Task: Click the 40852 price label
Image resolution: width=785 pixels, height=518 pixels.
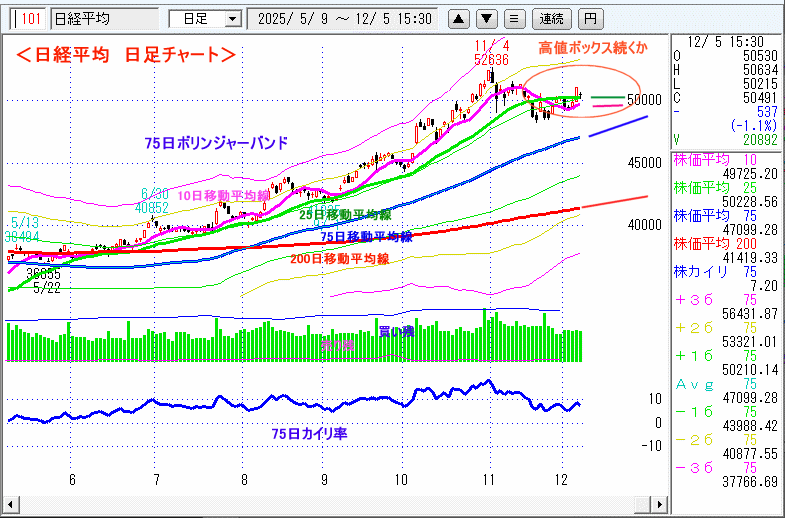Action: [x=151, y=208]
